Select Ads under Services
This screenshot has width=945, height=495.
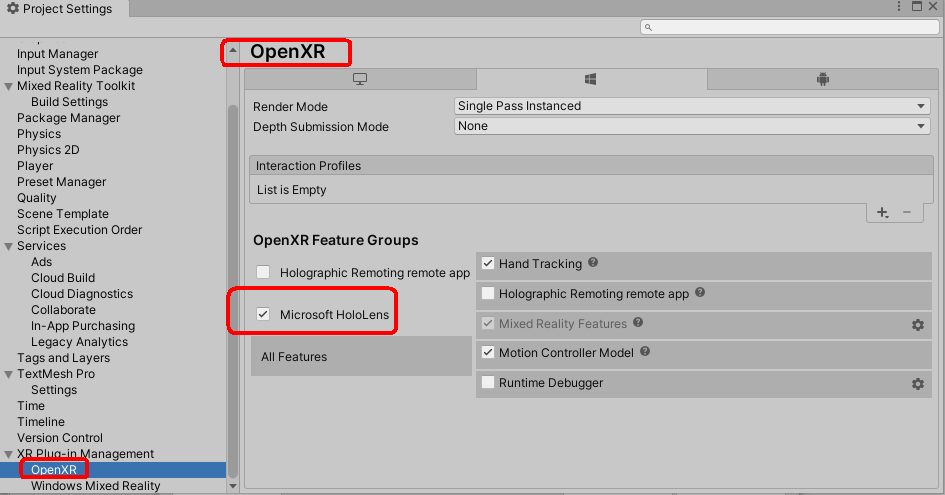click(42, 262)
